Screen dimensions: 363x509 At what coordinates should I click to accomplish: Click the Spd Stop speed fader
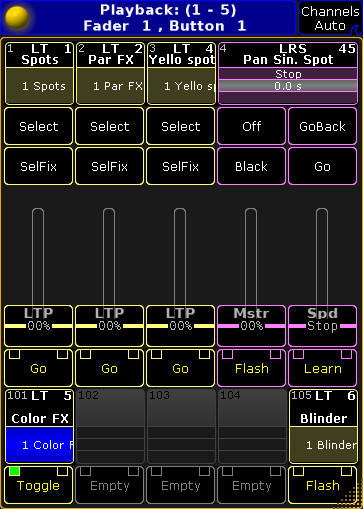322,326
